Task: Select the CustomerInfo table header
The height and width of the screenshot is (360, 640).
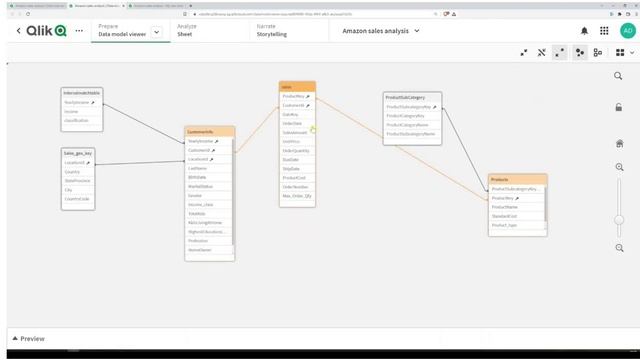Action: (x=209, y=132)
